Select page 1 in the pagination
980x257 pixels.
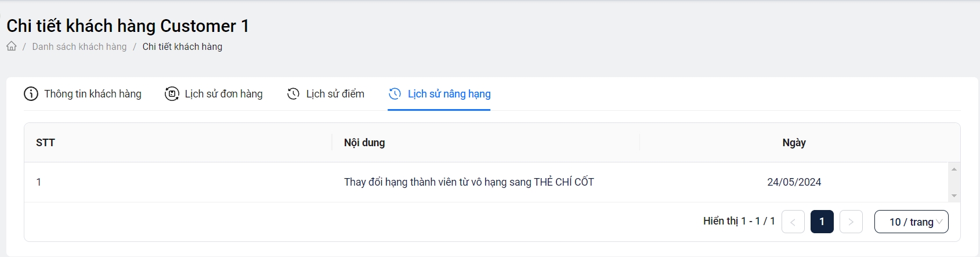point(822,222)
